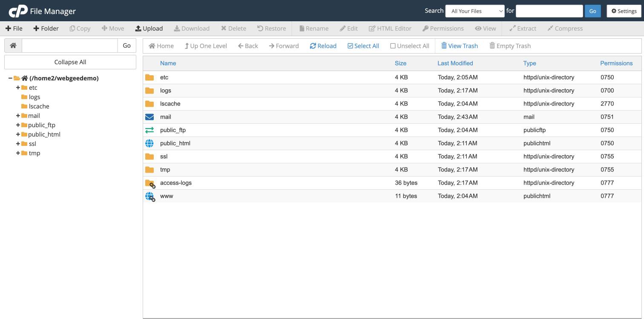Select the www symlink globe icon

(150, 197)
